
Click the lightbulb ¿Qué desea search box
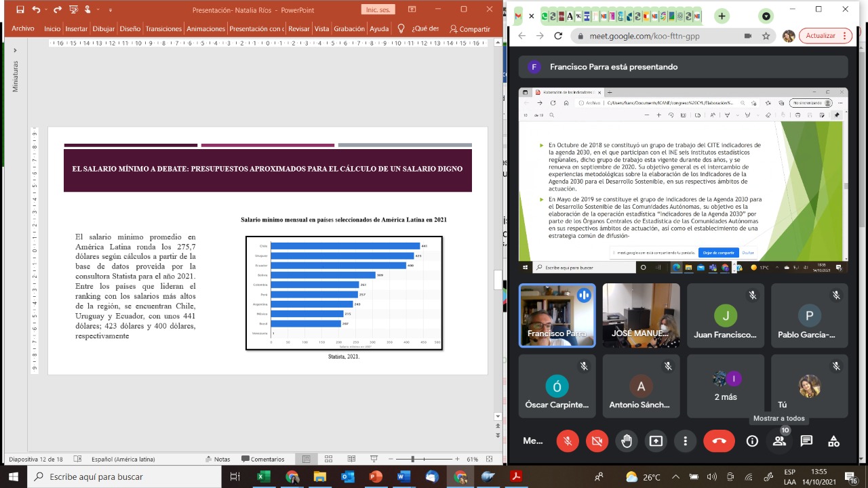coord(418,29)
